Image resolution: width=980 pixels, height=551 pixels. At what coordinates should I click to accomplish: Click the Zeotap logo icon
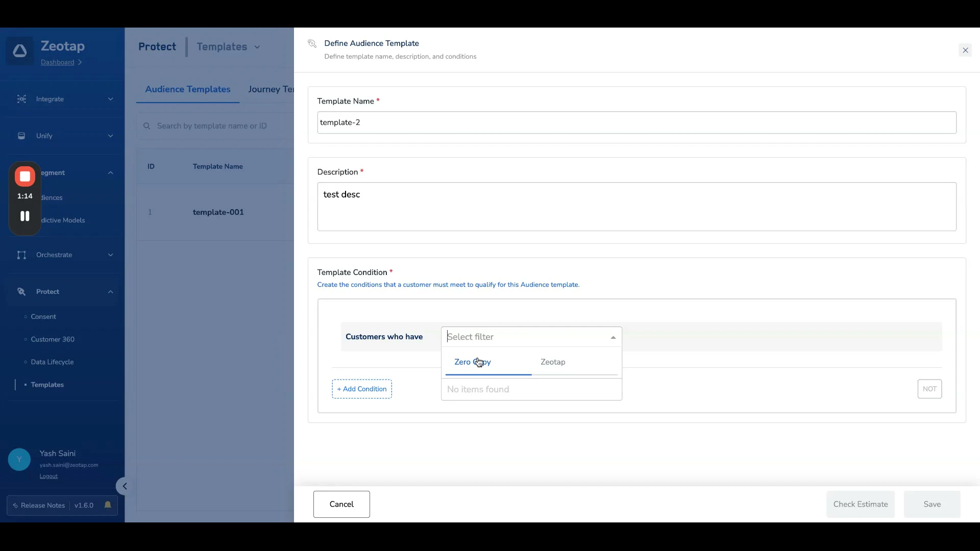coord(20,51)
